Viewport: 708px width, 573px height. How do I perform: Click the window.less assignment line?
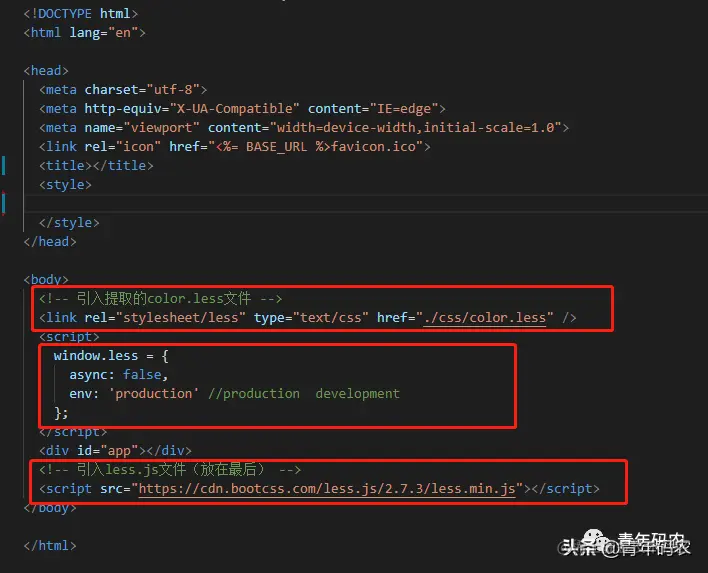coord(111,356)
